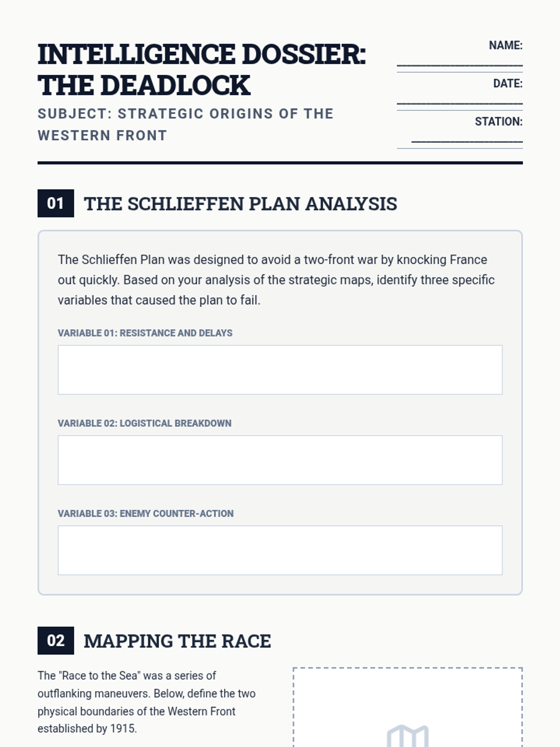Click the NAME: label text

(x=506, y=45)
